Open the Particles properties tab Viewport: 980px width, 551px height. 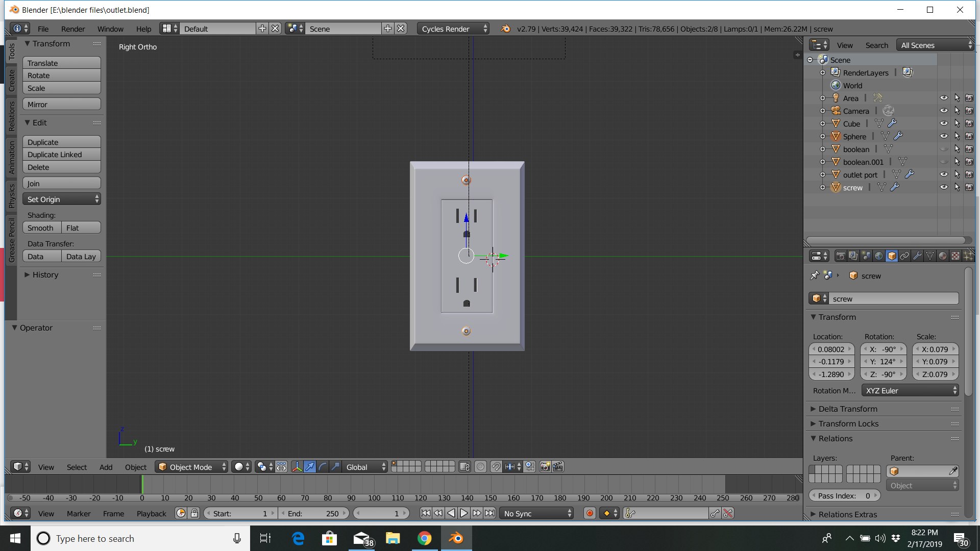point(968,256)
